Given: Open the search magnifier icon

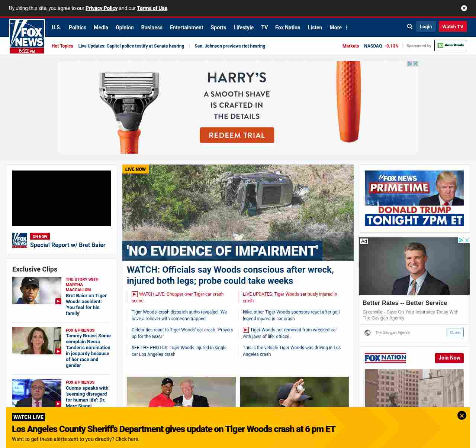Looking at the screenshot, I should (410, 27).
